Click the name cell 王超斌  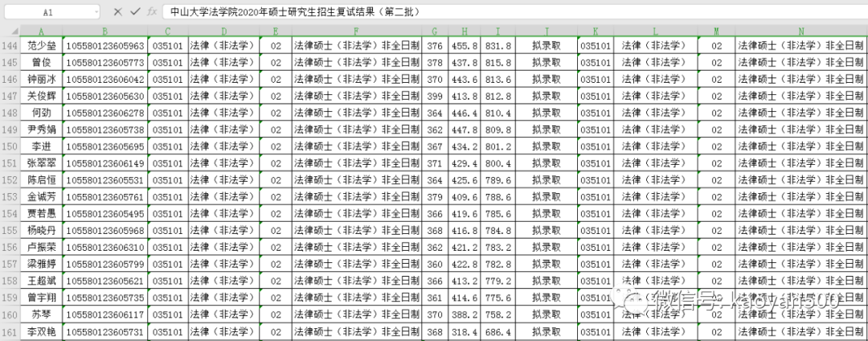click(42, 281)
